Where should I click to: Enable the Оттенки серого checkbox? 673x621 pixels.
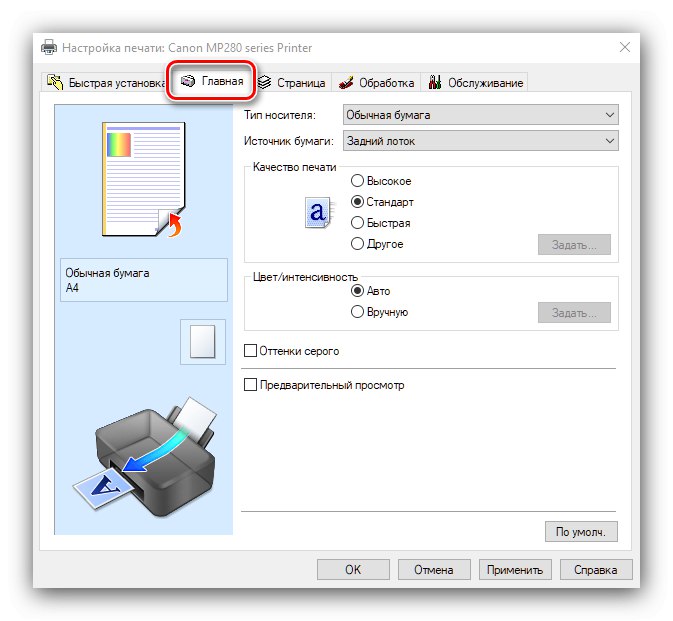(291, 351)
